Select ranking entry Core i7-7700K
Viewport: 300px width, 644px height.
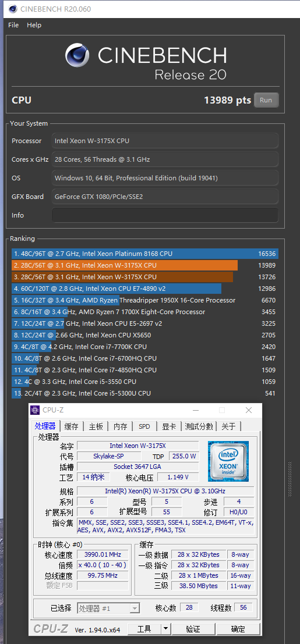145,347
